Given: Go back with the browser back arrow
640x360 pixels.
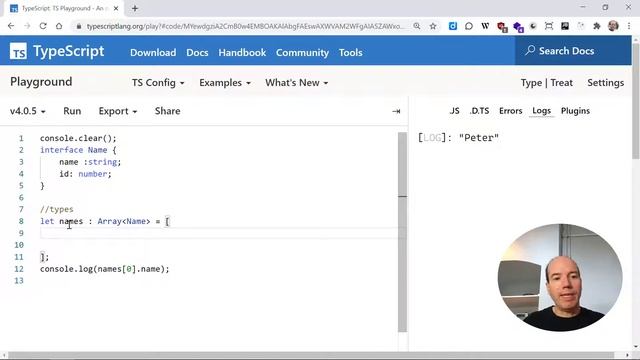Looking at the screenshot, I should point(11,26).
